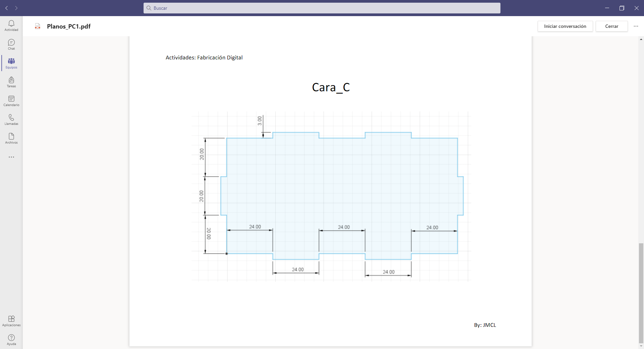This screenshot has height=349, width=644.
Task: Navigate back with the left arrow
Action: pyautogui.click(x=7, y=8)
